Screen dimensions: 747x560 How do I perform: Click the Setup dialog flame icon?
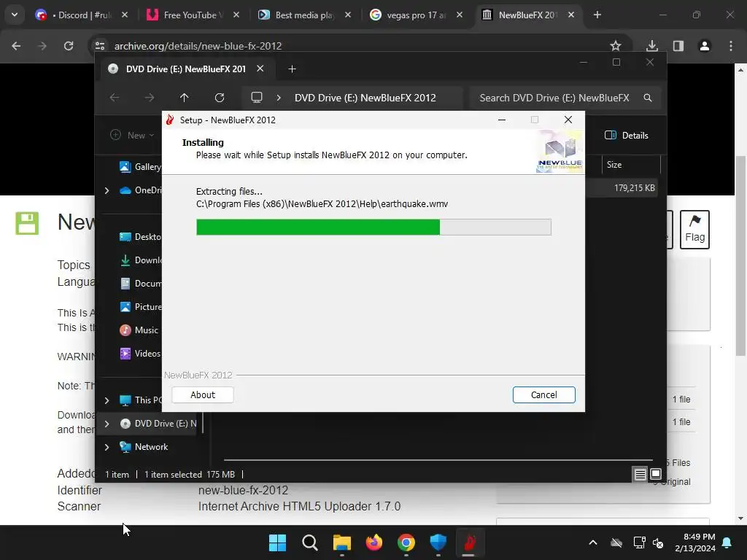tap(170, 120)
